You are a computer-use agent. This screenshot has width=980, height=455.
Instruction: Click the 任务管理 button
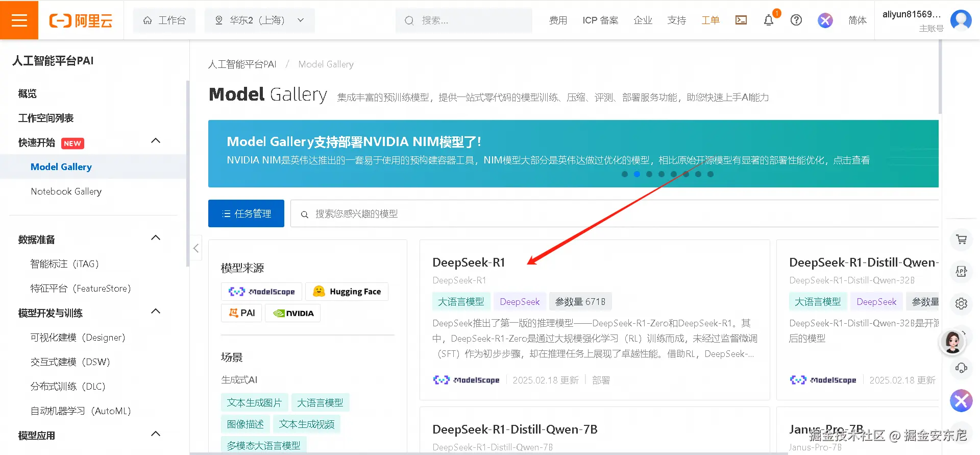(246, 213)
